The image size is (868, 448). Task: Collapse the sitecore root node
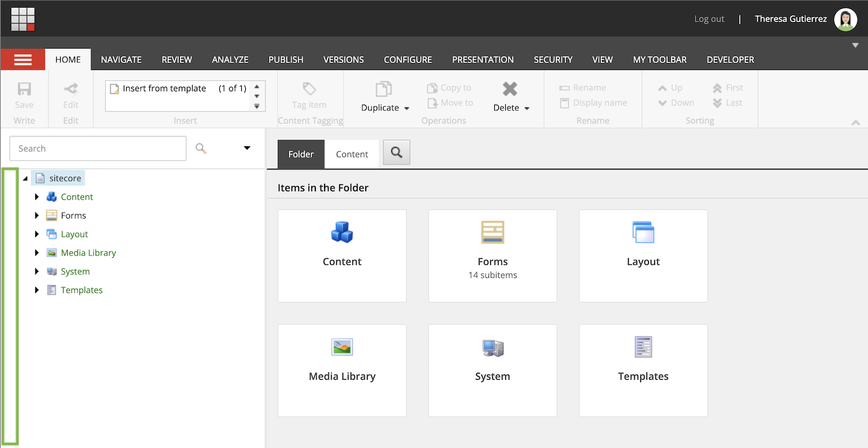click(25, 179)
